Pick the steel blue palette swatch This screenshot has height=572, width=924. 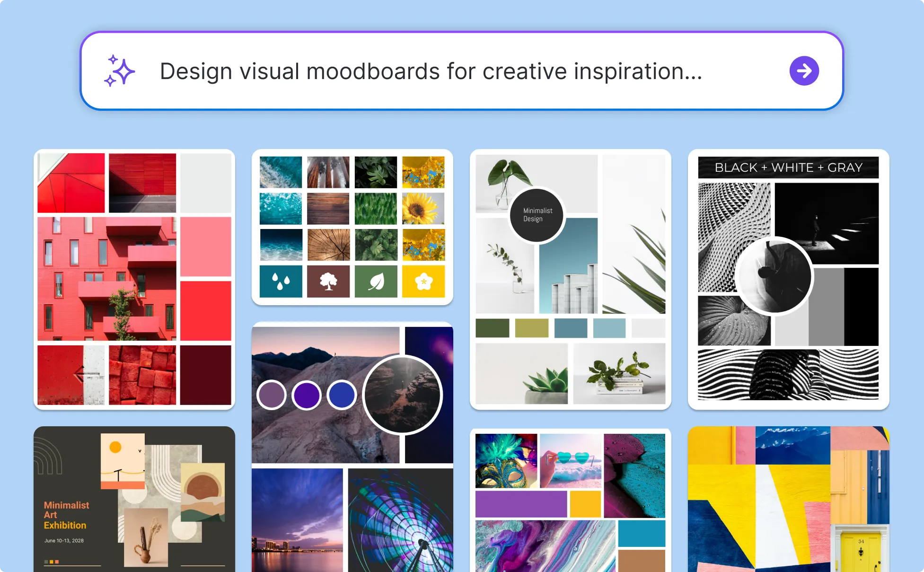point(571,328)
